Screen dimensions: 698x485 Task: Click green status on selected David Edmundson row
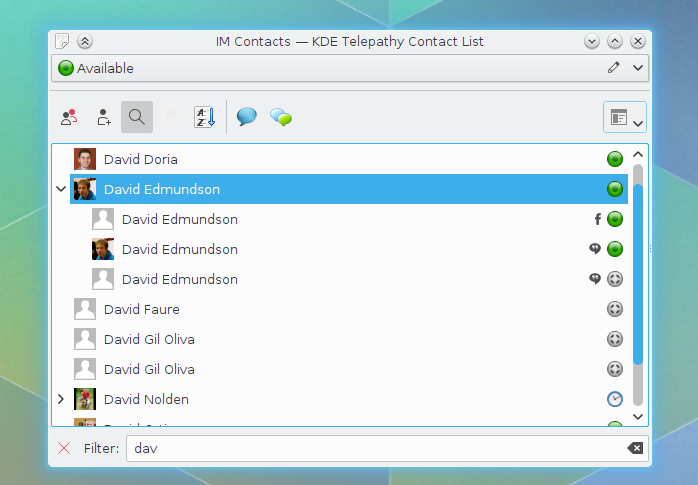(615, 189)
